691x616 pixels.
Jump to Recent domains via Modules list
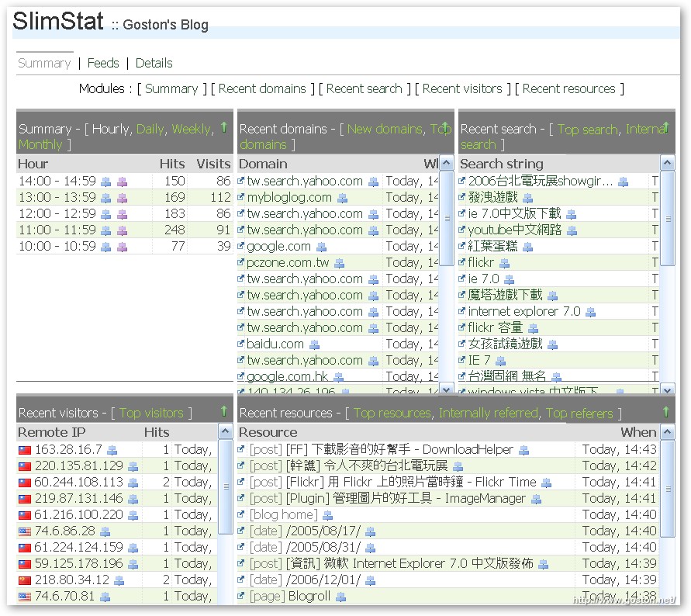(x=262, y=88)
